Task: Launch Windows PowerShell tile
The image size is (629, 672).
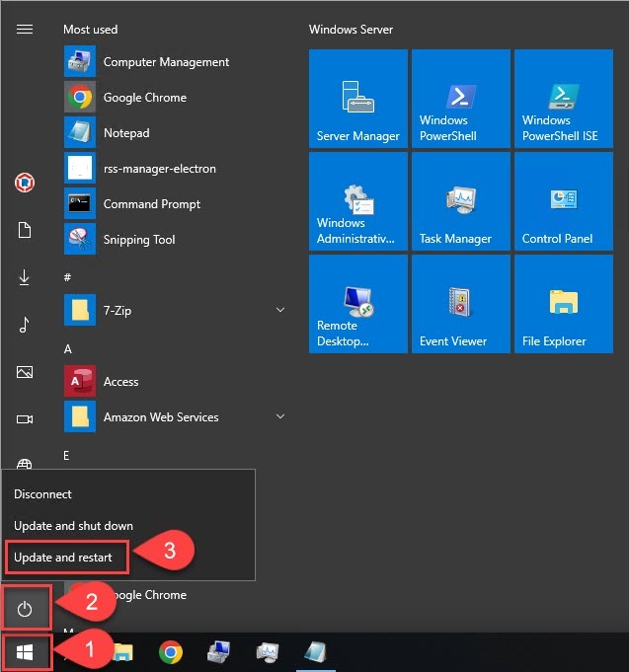Action: (x=460, y=99)
